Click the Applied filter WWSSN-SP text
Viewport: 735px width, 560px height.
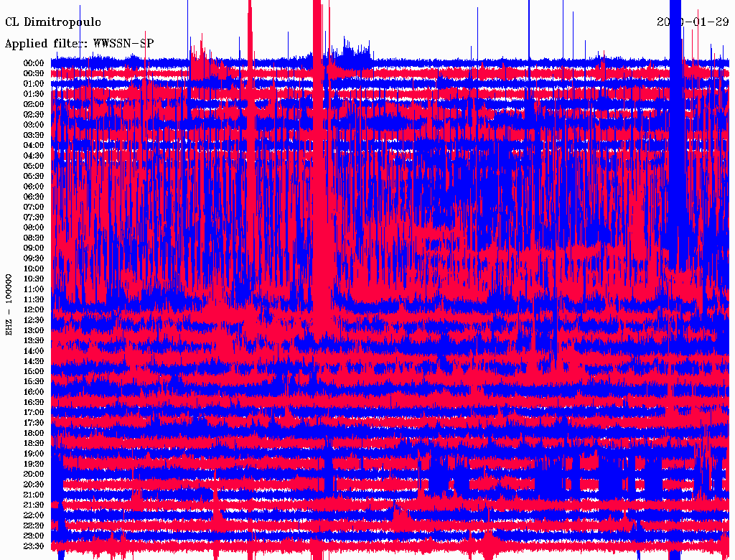click(79, 44)
